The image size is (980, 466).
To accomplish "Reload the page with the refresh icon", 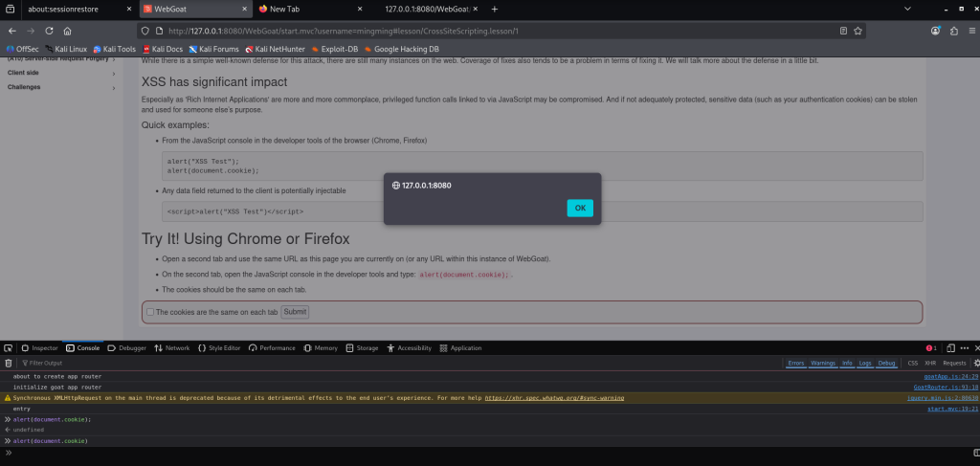I will pyautogui.click(x=50, y=31).
